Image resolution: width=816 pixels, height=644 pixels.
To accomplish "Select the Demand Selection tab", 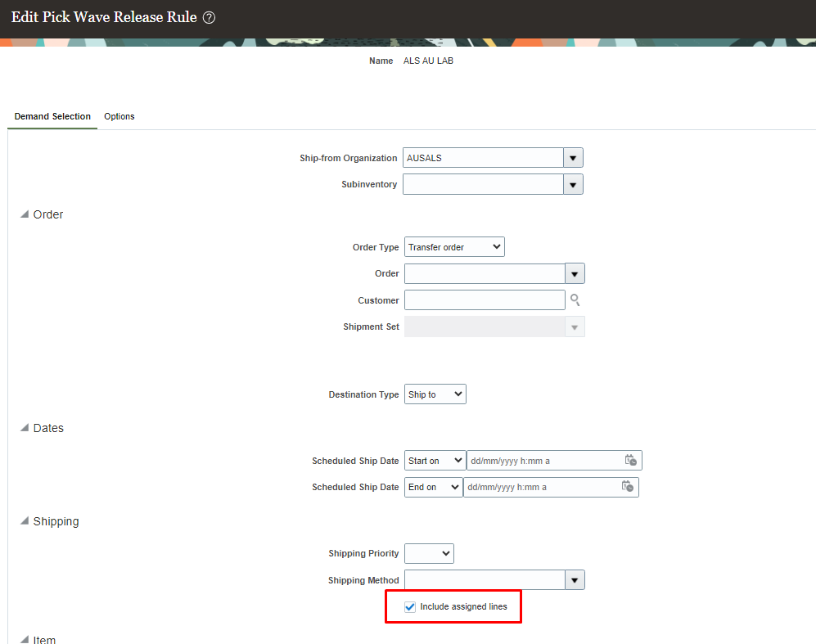I will coord(52,116).
